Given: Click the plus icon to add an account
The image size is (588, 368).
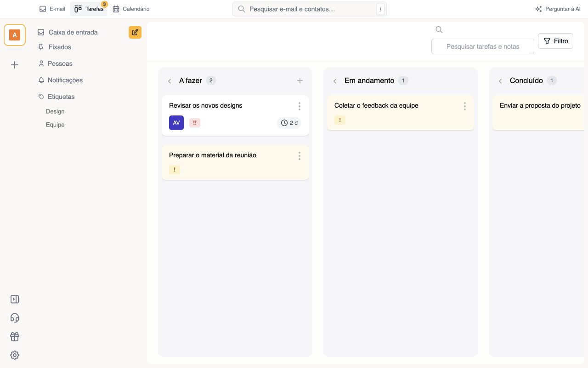Looking at the screenshot, I should point(15,65).
